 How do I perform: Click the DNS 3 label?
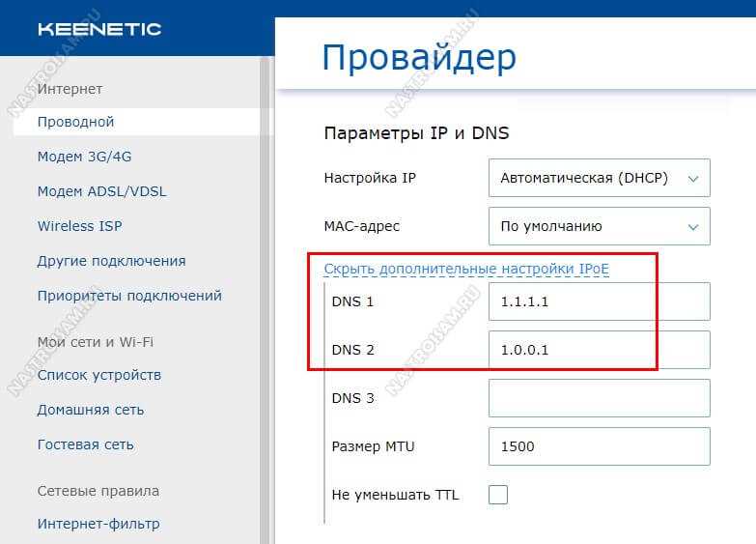click(353, 398)
